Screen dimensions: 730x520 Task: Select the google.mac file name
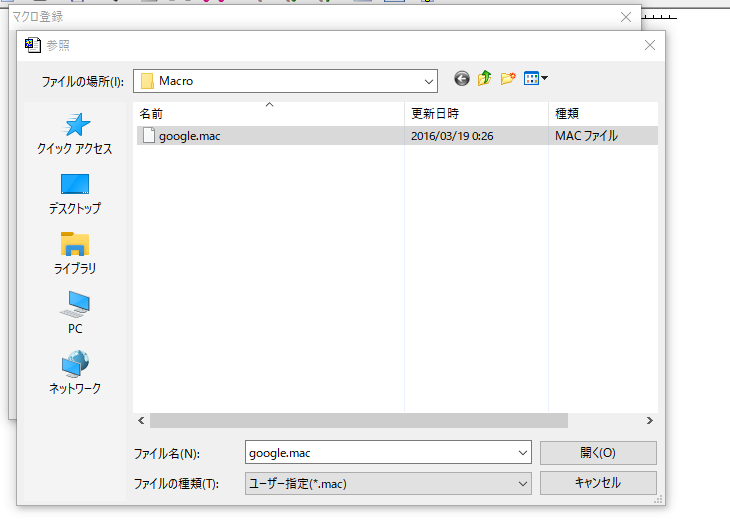coord(189,136)
